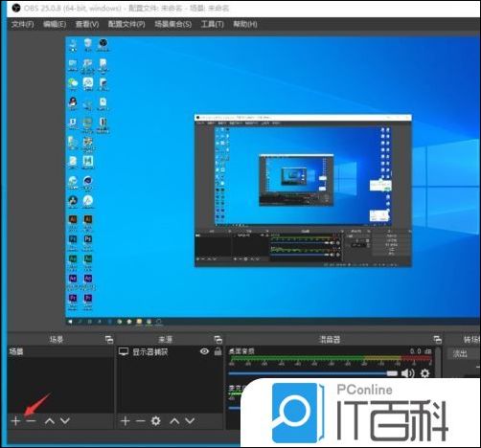481x448 pixels.
Task: Float the 来源 dock panel
Action: click(x=218, y=339)
